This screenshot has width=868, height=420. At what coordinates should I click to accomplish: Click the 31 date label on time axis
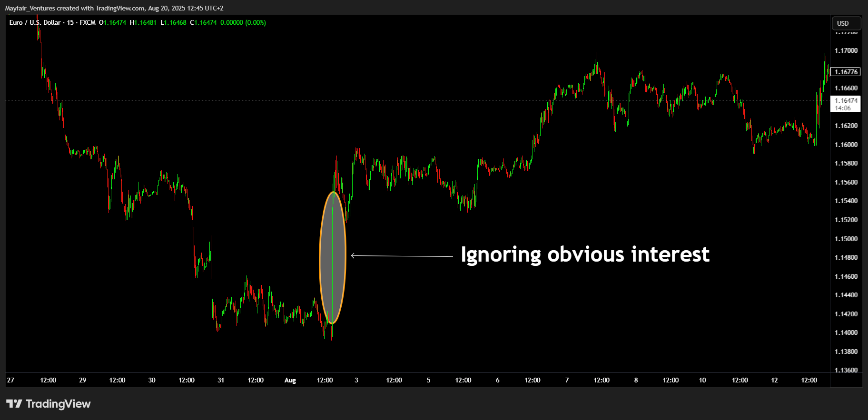tap(221, 380)
